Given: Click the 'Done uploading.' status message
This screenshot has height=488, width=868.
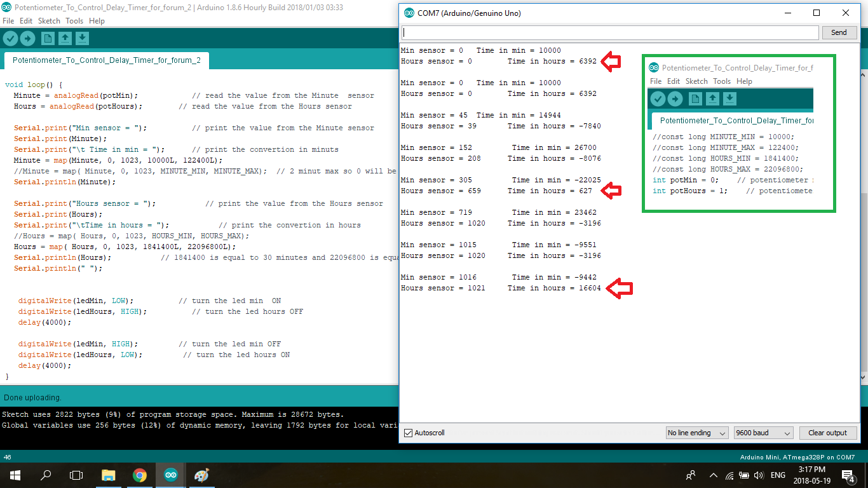Looking at the screenshot, I should point(32,398).
